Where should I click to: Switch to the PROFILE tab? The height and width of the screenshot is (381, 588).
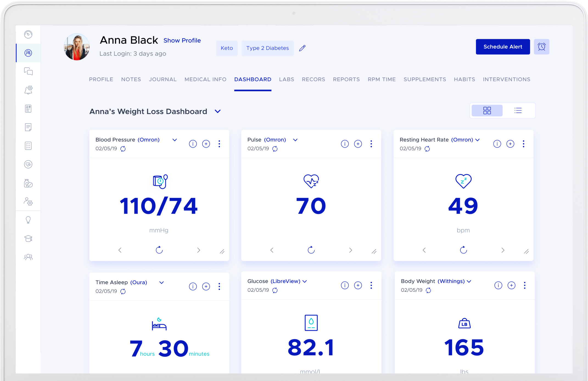click(x=101, y=79)
